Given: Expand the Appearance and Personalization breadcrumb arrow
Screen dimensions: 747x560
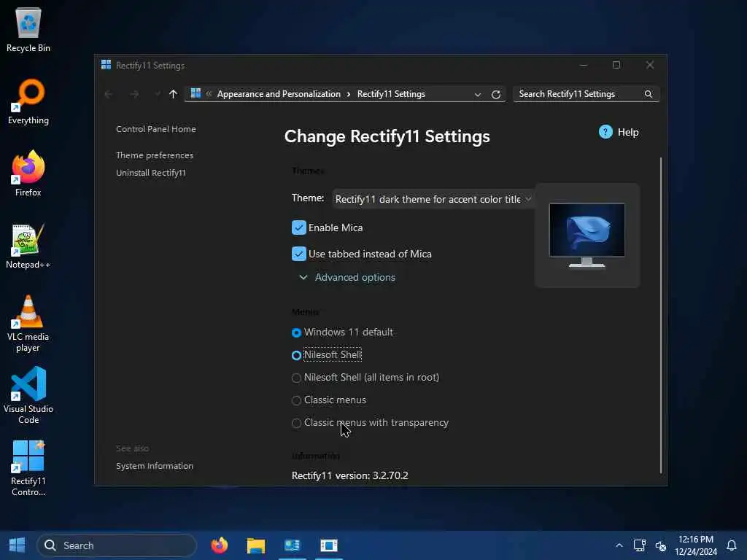Looking at the screenshot, I should 349,94.
